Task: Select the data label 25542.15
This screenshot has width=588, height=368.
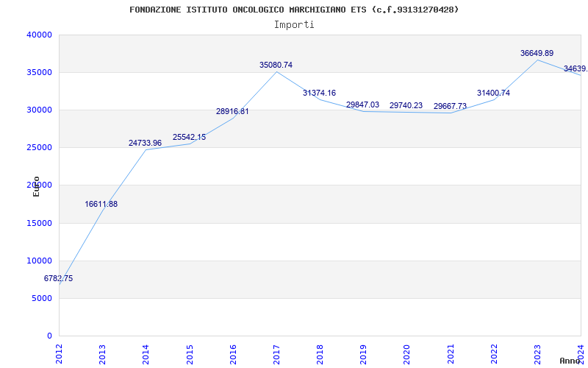Action: pos(189,137)
